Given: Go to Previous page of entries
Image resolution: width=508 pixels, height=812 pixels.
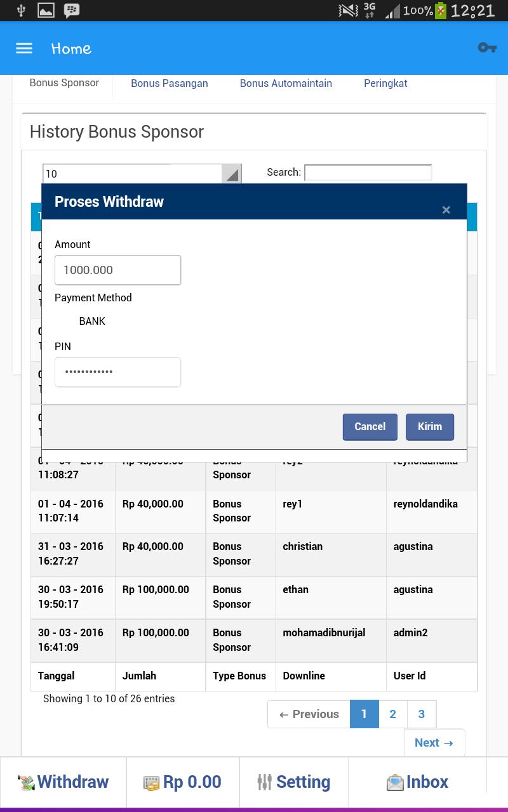Looking at the screenshot, I should [309, 714].
